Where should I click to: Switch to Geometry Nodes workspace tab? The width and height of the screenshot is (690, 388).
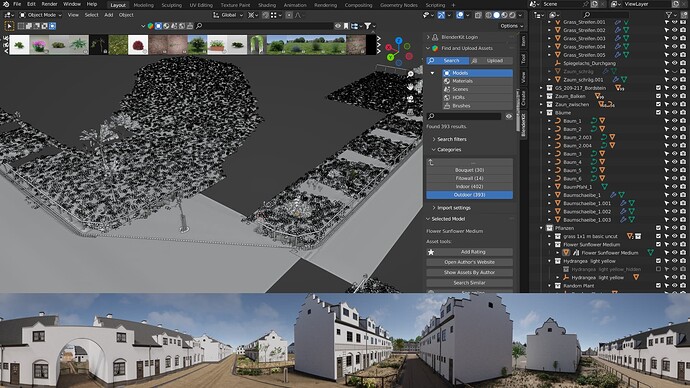pos(399,5)
